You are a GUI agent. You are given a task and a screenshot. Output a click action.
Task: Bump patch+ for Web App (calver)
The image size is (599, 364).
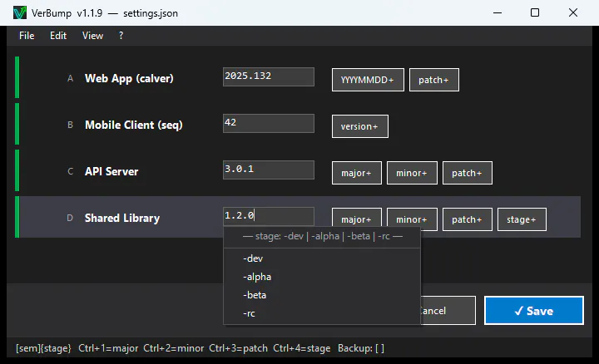(x=434, y=80)
